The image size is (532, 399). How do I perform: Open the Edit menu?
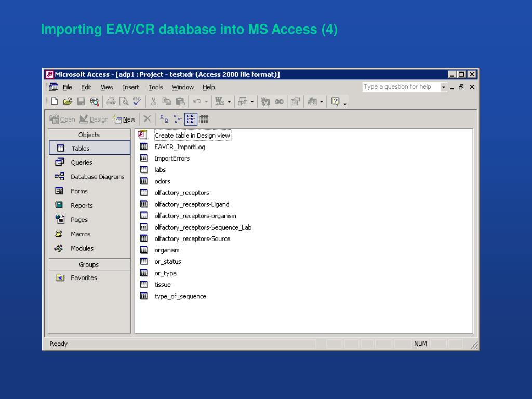pyautogui.click(x=86, y=87)
